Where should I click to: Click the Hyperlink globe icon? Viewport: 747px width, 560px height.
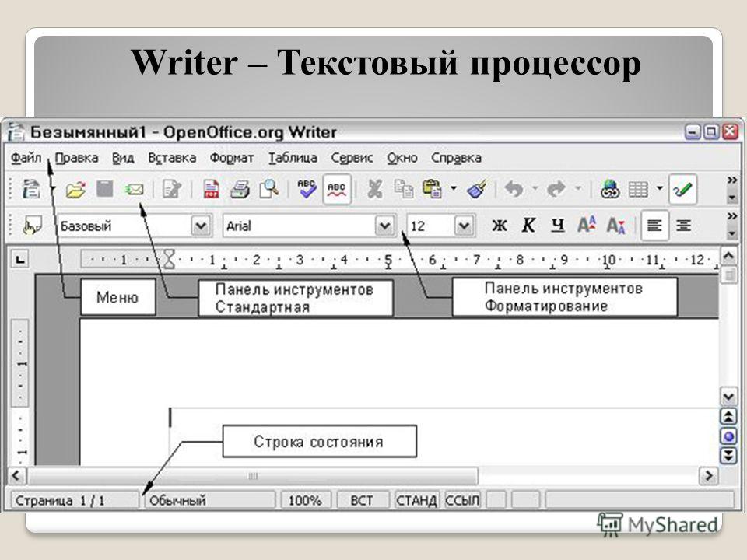609,190
